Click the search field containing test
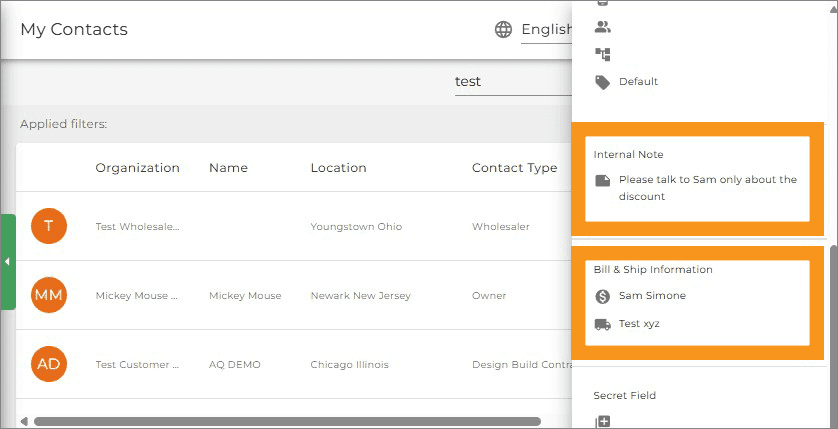This screenshot has width=838, height=429. tap(513, 82)
